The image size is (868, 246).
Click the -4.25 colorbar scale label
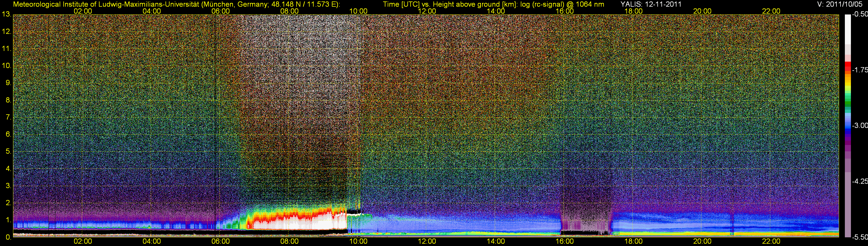click(x=860, y=181)
